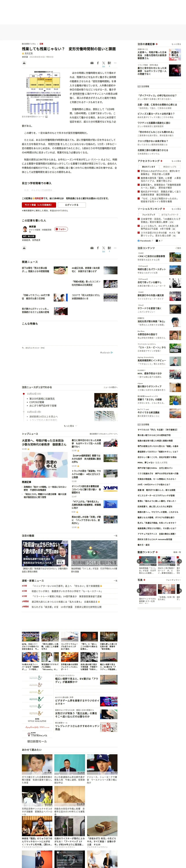
Task: Open 今すぐできる終活講座 item
Action: (x=148, y=412)
